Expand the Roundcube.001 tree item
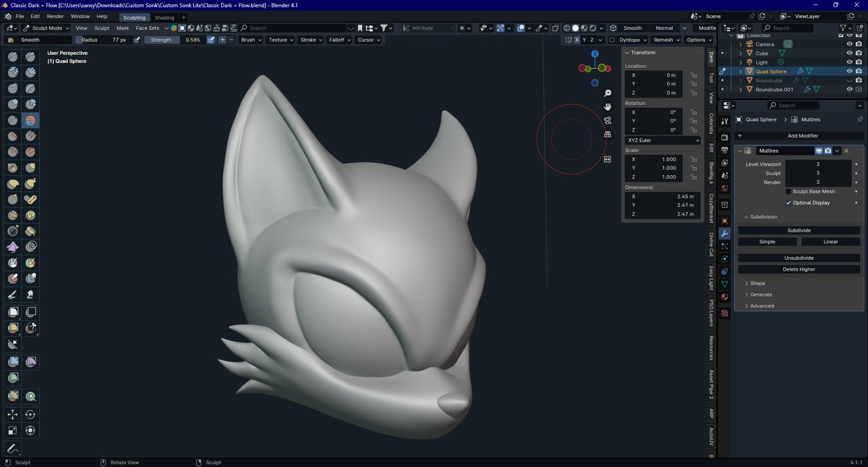Viewport: 868px width, 467px height. [741, 90]
